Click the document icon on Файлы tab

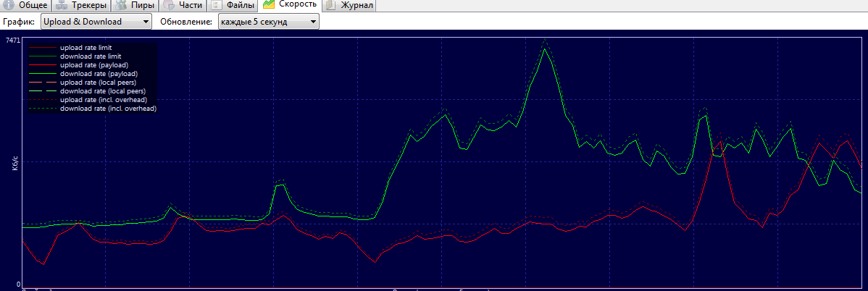point(217,6)
